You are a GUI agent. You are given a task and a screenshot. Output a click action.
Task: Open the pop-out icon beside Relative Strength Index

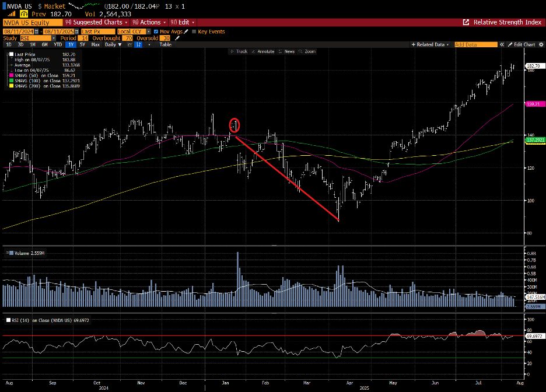466,22
